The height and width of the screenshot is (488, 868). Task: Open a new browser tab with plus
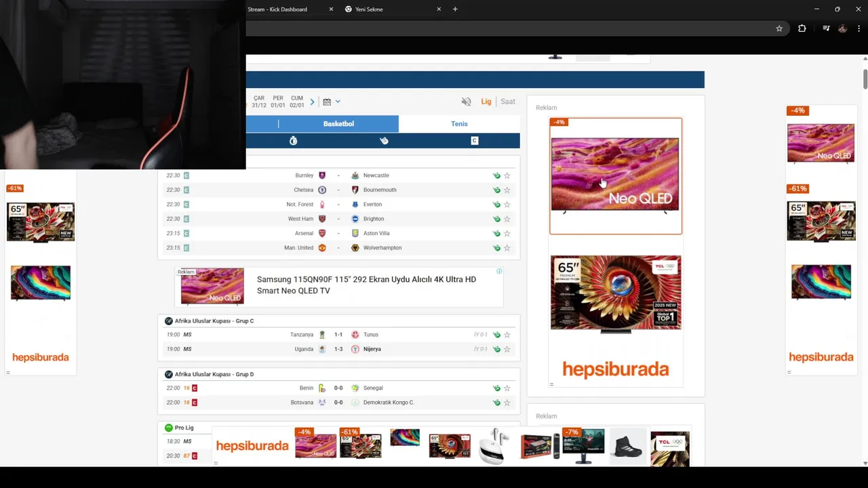click(x=455, y=9)
